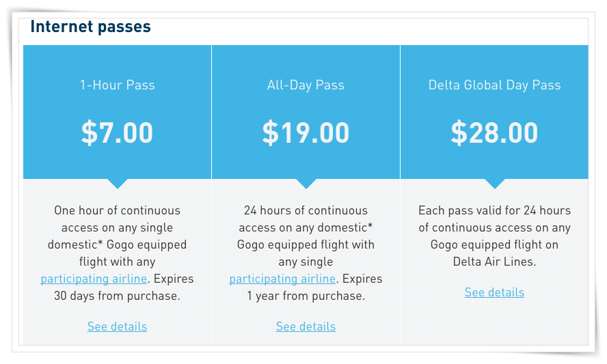Viewport: 607px width, 364px height.
Task: Open See details under All-Day Pass
Action: (306, 326)
